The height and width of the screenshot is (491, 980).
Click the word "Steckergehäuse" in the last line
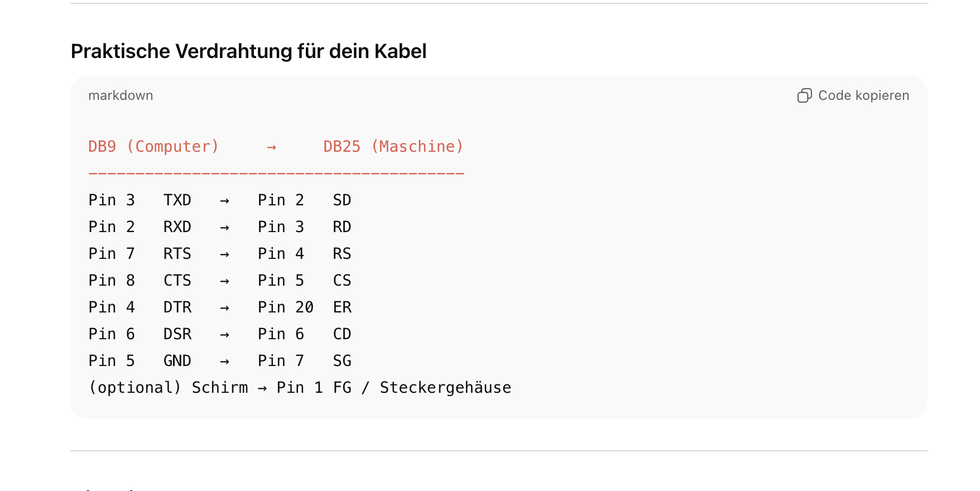click(445, 388)
